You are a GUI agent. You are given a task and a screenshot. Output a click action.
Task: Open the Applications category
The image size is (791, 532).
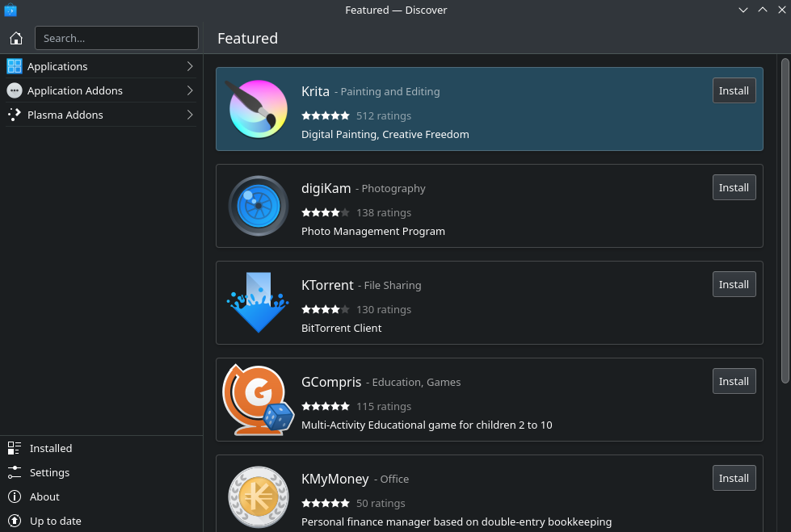tap(101, 66)
